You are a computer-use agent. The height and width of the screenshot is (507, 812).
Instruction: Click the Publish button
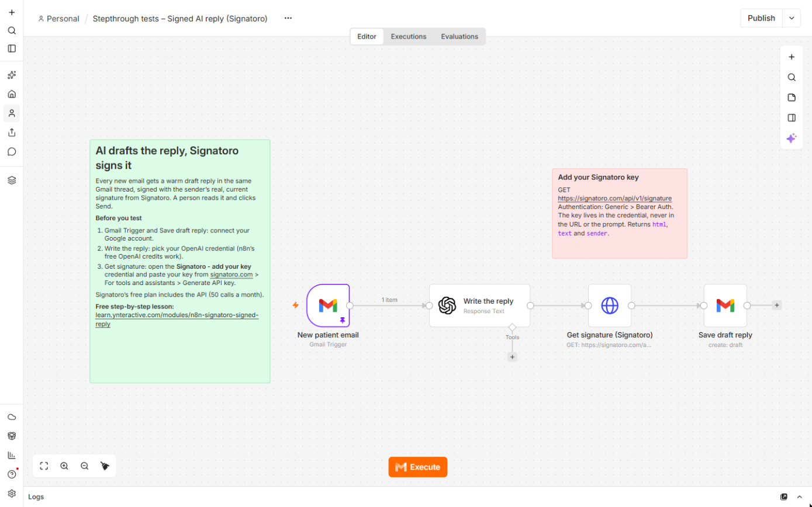coord(761,18)
